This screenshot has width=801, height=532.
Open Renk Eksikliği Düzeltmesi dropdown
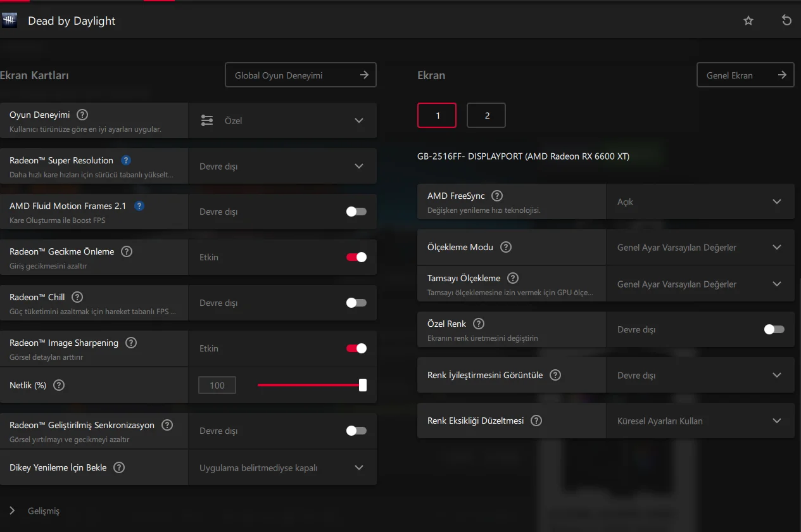[700, 421]
